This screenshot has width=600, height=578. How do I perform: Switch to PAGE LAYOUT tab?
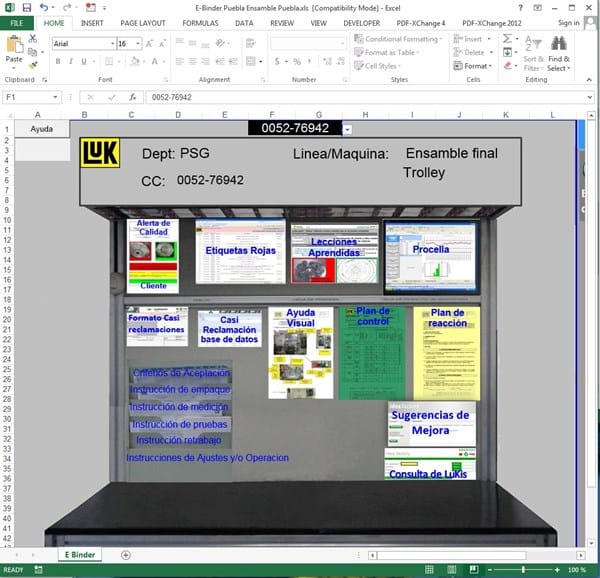143,23
